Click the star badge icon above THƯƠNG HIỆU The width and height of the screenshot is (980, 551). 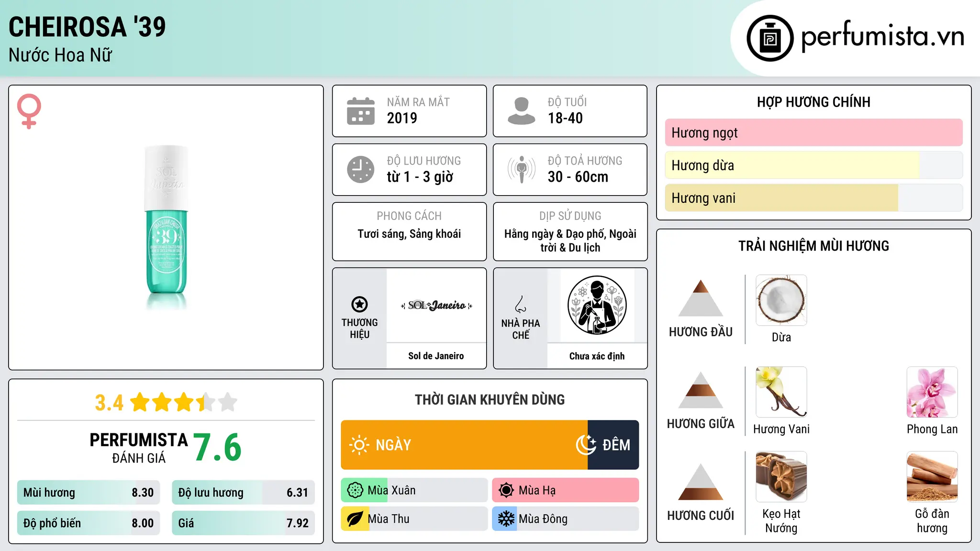tap(359, 304)
